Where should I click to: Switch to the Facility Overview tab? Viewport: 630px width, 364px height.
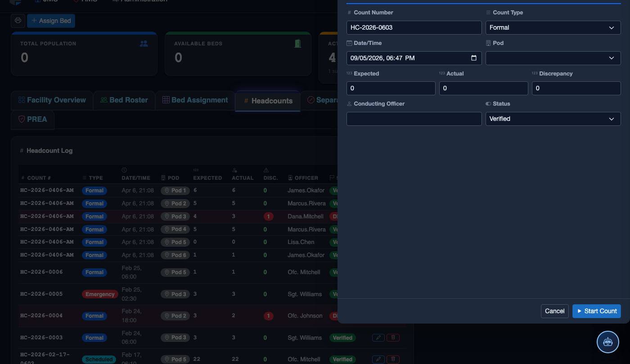52,100
